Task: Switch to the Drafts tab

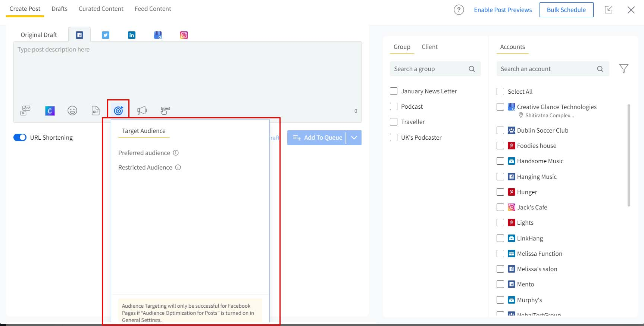Action: coord(59,9)
